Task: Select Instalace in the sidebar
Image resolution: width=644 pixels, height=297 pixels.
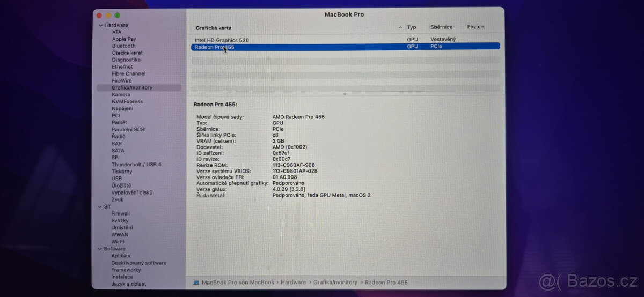Action: click(x=122, y=277)
